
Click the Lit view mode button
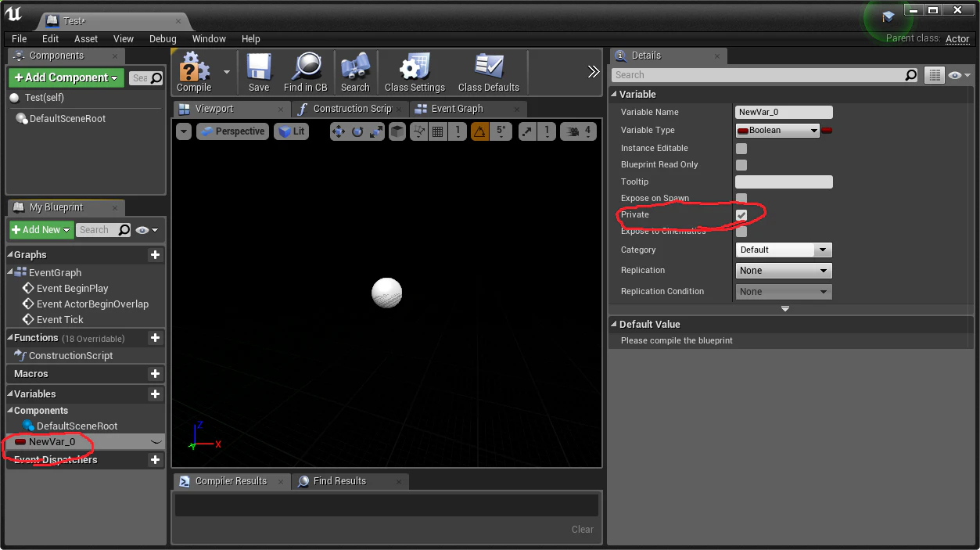292,131
